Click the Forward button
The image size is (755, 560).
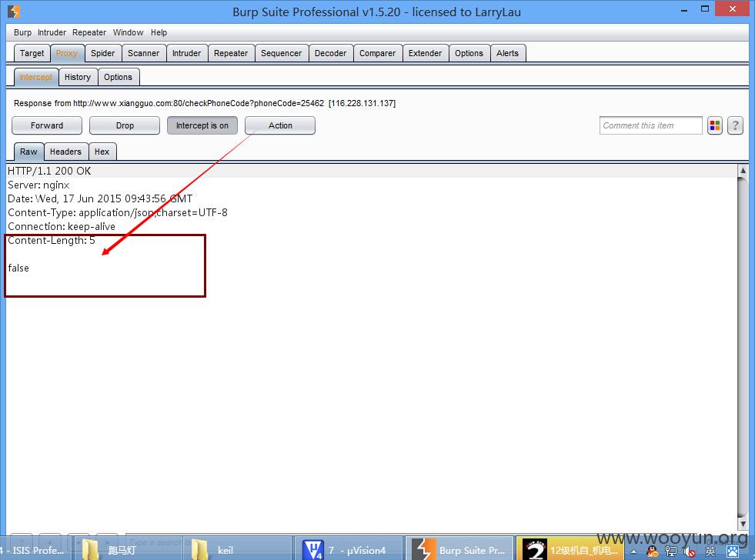pos(47,125)
